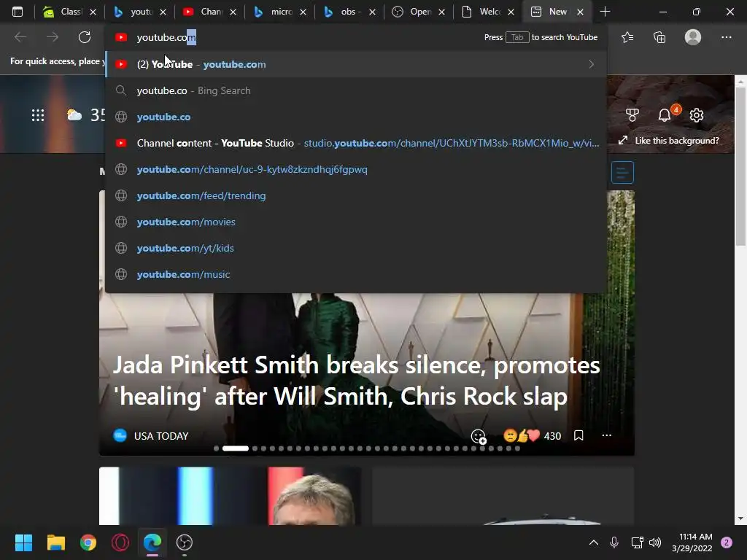Open the youtube.com/channel suggestion

point(355,169)
